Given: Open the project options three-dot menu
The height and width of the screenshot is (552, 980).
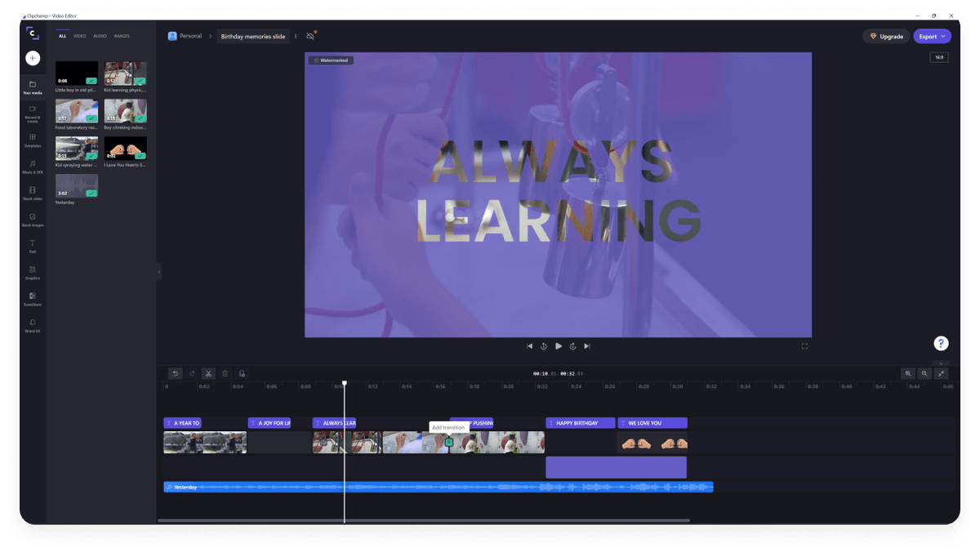Looking at the screenshot, I should (295, 36).
